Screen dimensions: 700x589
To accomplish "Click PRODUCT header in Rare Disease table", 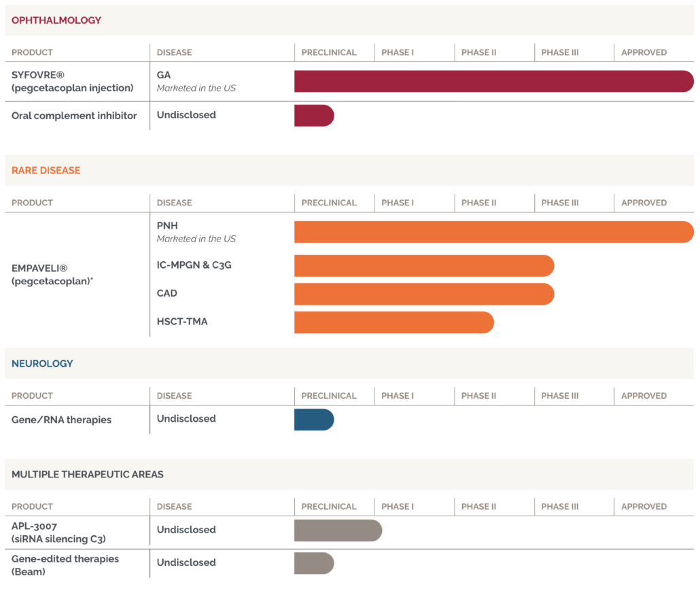I will click(x=32, y=203).
